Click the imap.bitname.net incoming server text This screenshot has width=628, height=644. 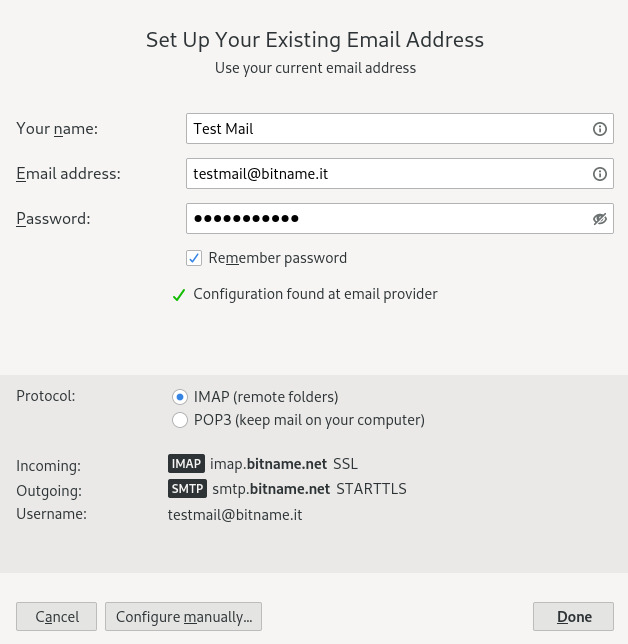(269, 464)
